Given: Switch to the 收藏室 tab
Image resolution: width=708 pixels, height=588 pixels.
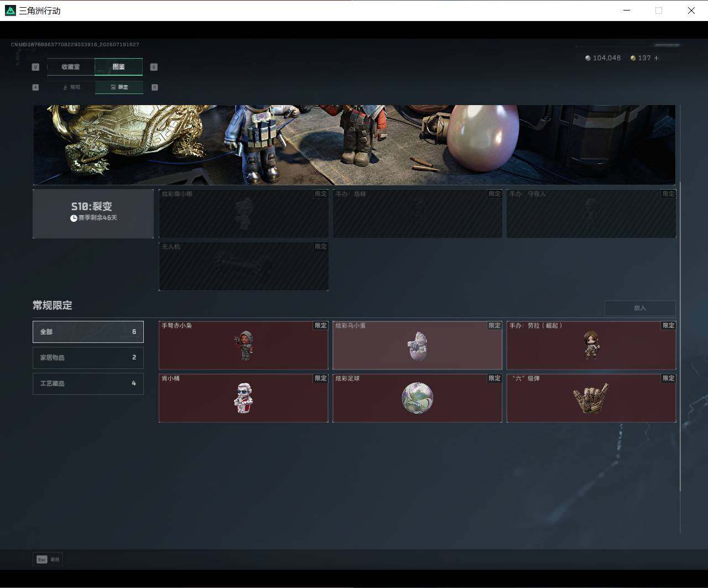Looking at the screenshot, I should point(71,67).
